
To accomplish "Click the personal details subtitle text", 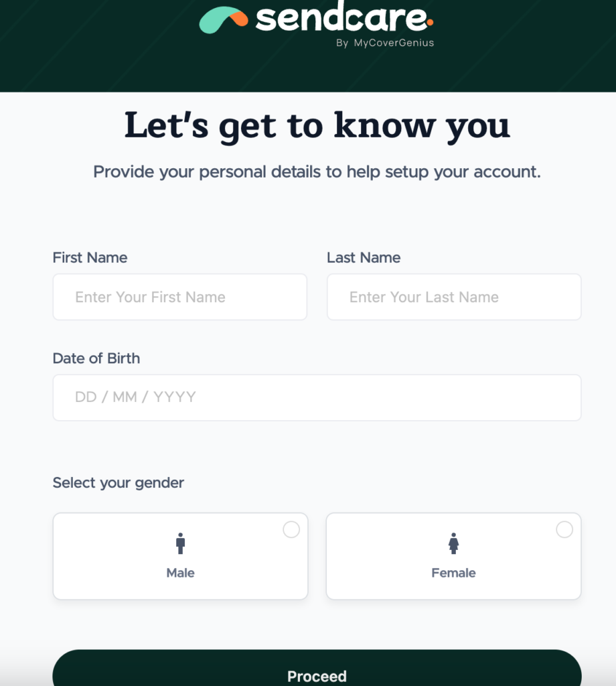I will (x=317, y=171).
